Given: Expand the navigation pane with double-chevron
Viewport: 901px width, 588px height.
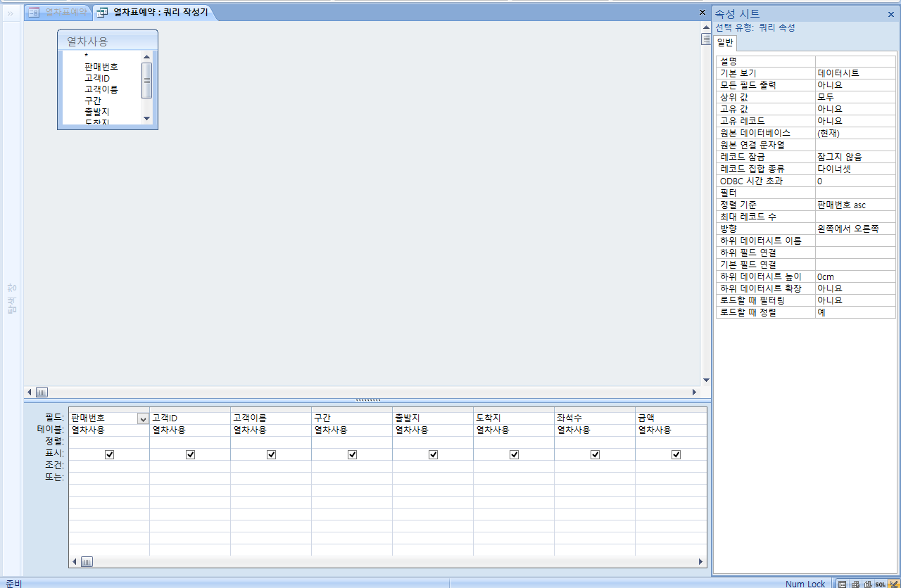Looking at the screenshot, I should (x=11, y=13).
